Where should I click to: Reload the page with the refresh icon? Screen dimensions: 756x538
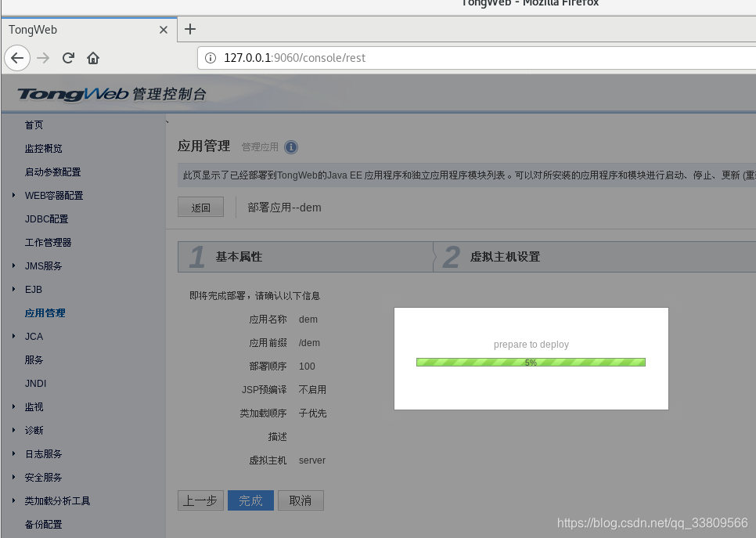pos(68,58)
